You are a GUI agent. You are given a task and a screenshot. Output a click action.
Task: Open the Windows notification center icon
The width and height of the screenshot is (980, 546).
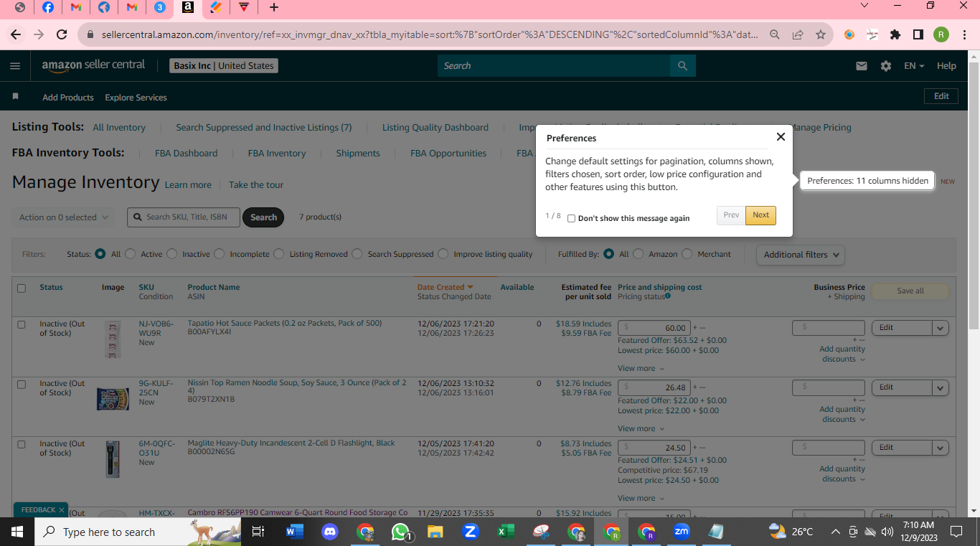point(956,532)
